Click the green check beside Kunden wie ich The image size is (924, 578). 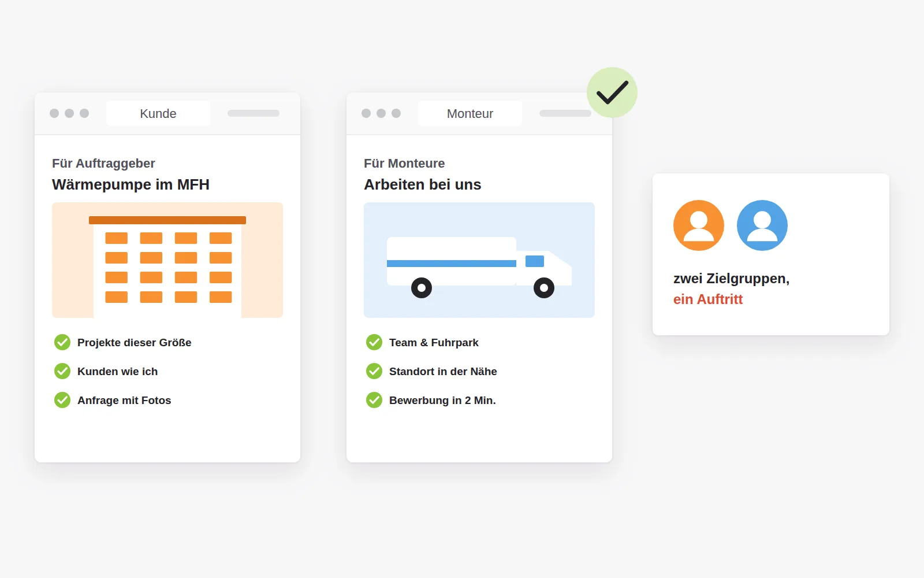pos(62,371)
